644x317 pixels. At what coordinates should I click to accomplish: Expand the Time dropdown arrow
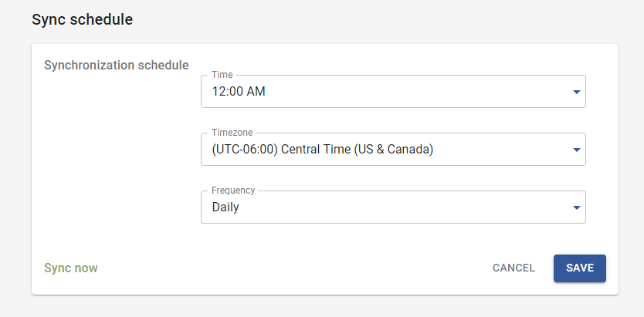[x=576, y=93]
